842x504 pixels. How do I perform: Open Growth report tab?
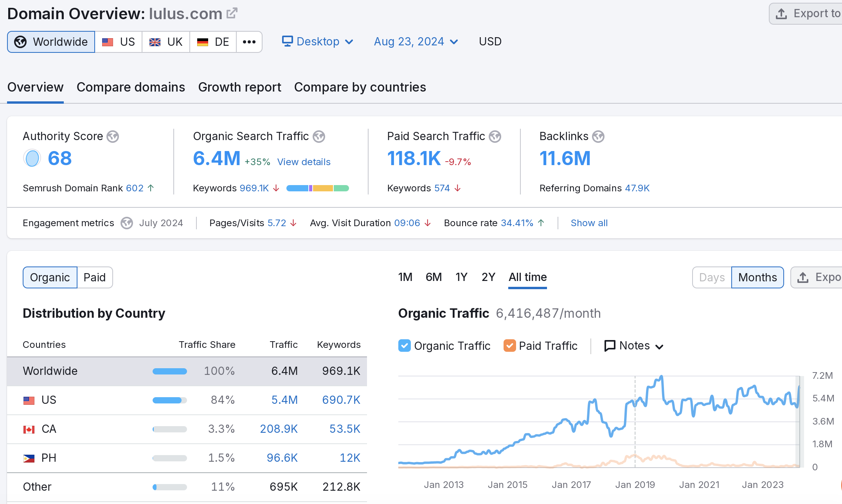pos(239,87)
